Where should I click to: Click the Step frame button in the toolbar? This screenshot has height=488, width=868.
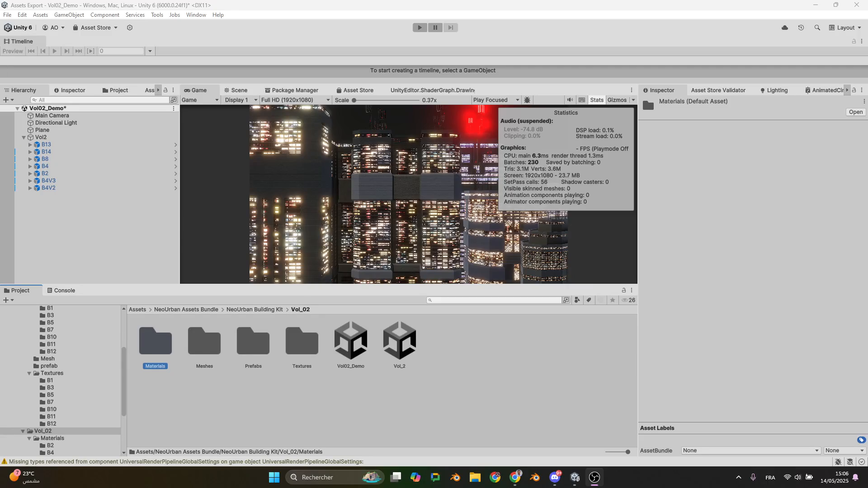point(451,28)
